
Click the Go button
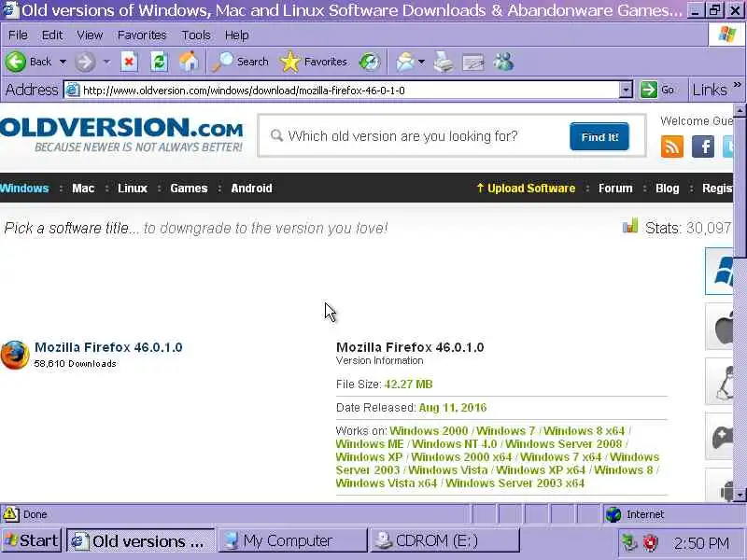[657, 90]
